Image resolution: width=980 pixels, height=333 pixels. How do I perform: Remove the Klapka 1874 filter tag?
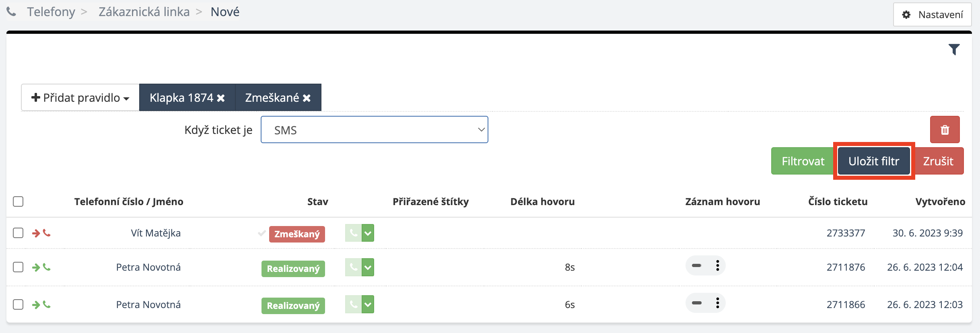coord(221,98)
